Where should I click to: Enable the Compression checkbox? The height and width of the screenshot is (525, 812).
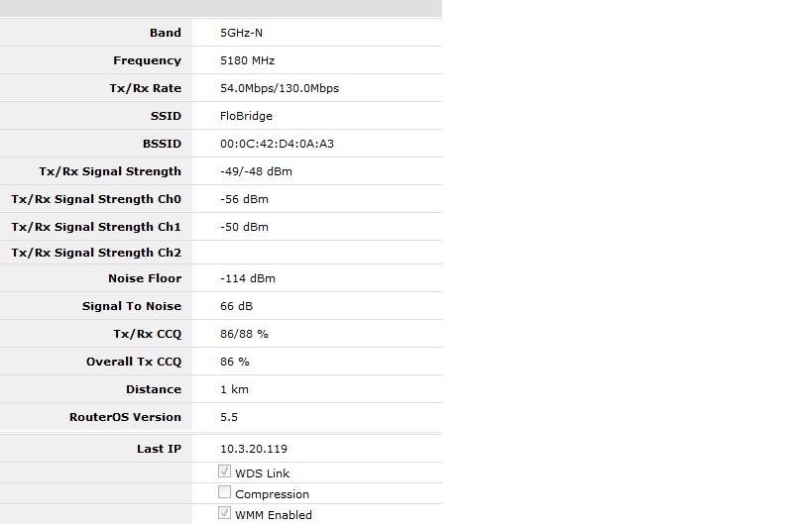point(225,493)
